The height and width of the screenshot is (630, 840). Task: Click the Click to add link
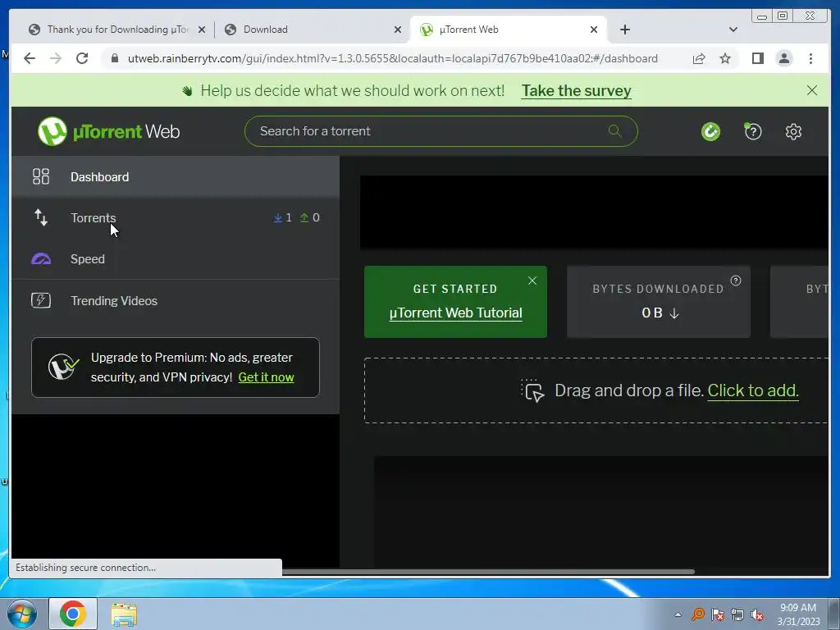pyautogui.click(x=753, y=390)
